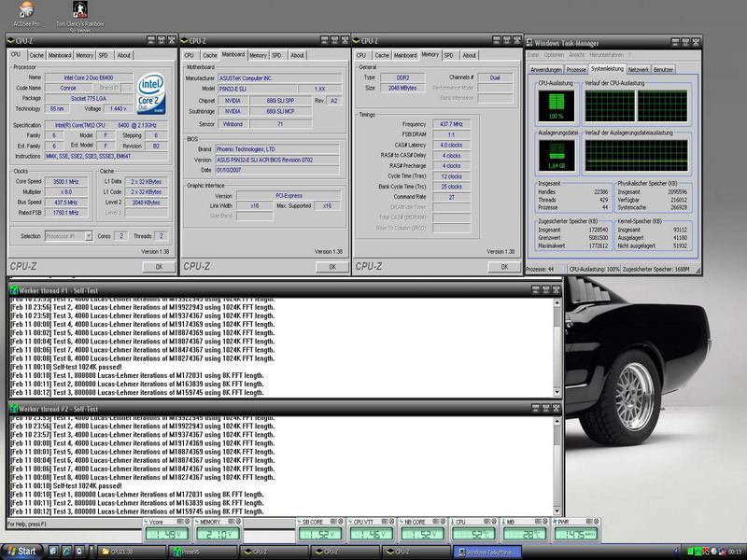Image resolution: width=747 pixels, height=560 pixels.
Task: Click OK in the CPU-Z mainboard window
Action: [332, 267]
